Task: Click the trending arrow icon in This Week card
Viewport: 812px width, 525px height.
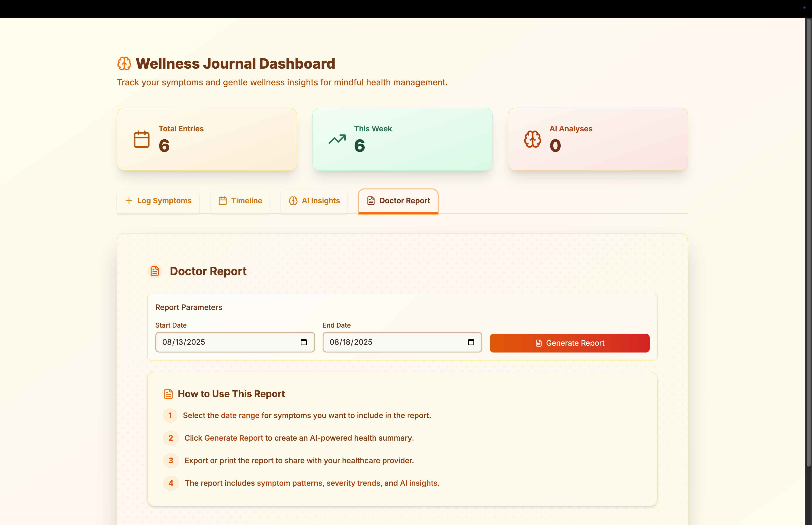Action: click(x=337, y=139)
